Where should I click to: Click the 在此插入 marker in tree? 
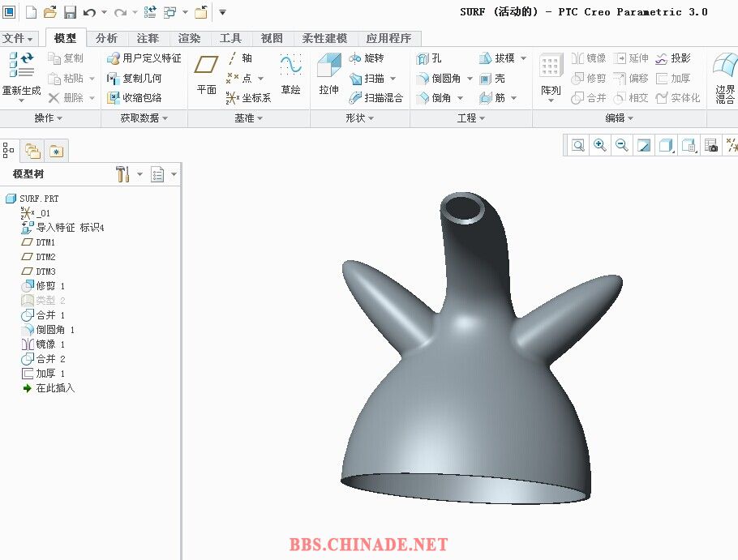[x=54, y=388]
